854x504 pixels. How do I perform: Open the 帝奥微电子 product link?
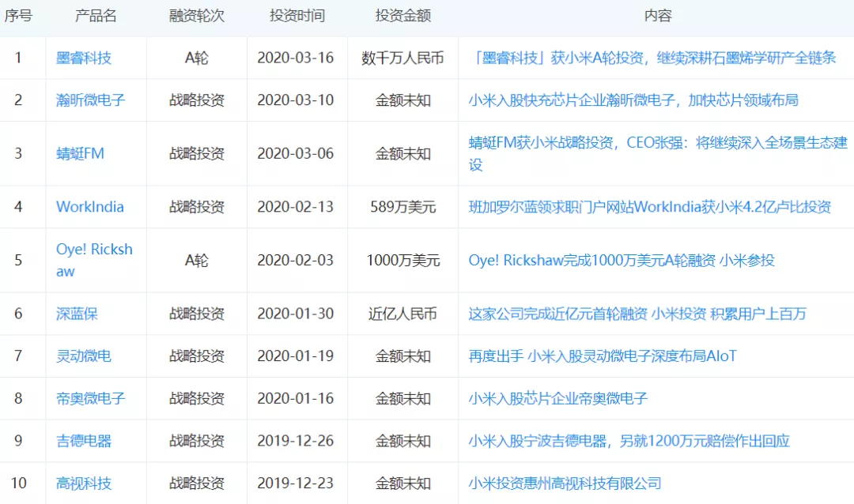pos(90,398)
